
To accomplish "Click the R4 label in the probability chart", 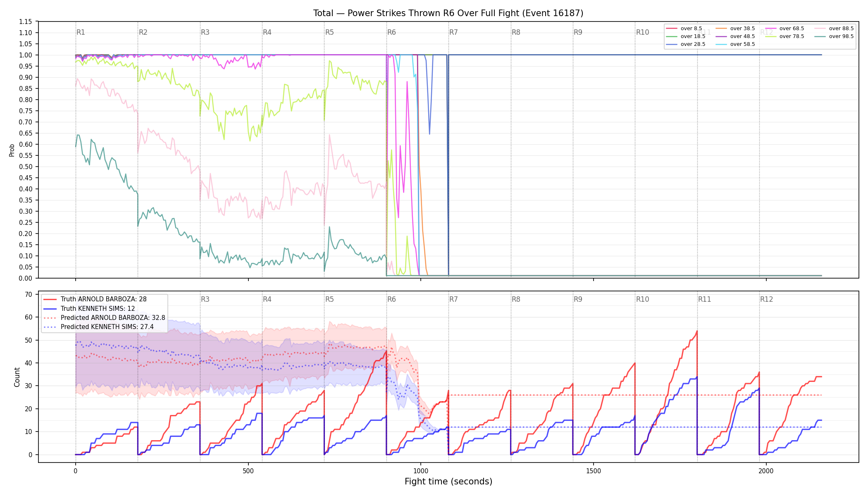I will [267, 32].
